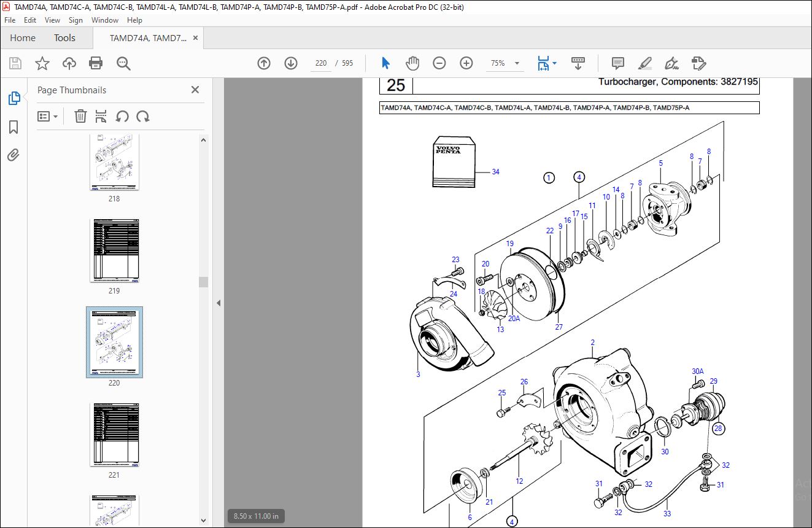Rotate pages counterclockwise

122,116
